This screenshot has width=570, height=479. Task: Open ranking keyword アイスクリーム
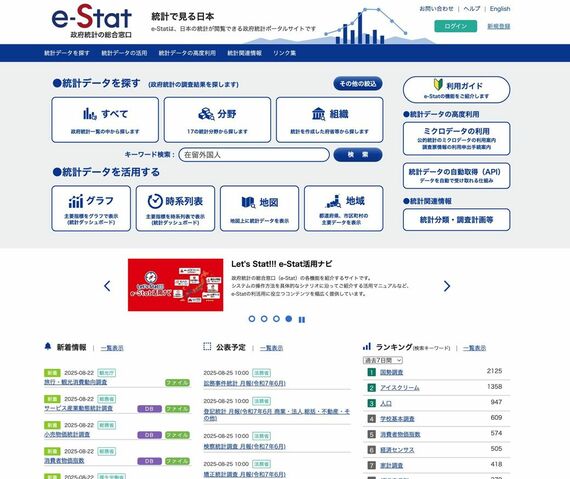point(400,388)
